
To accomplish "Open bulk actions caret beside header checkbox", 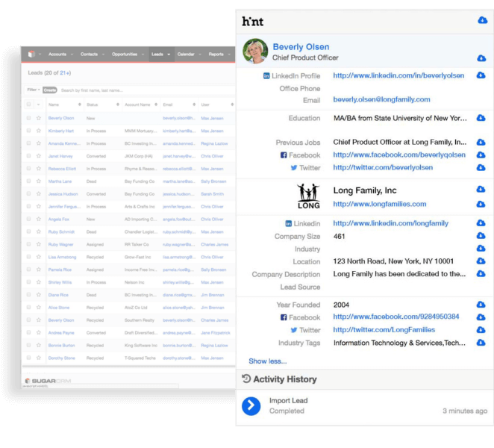I will tap(39, 105).
